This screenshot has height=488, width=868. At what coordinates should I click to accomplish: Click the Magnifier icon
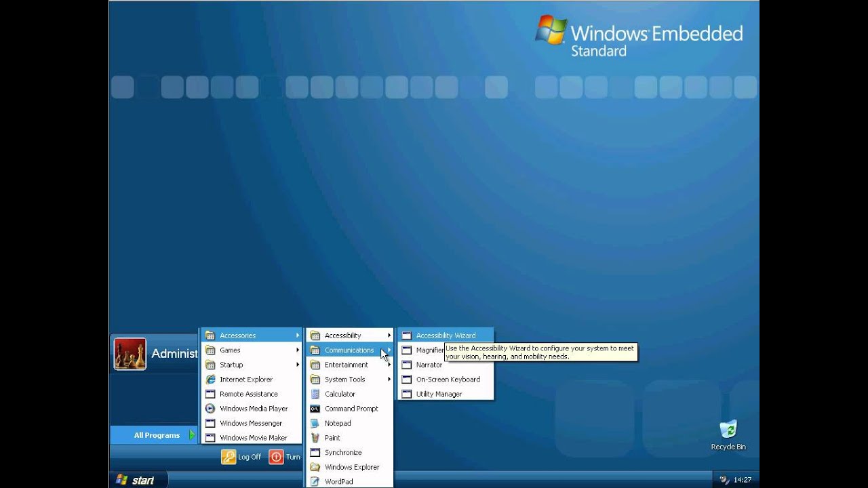point(407,350)
